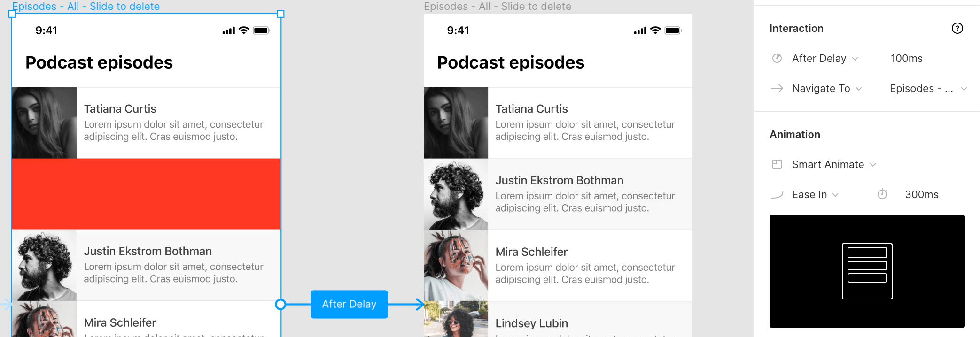Expand the Episodes destination frame dropdown

pos(928,88)
